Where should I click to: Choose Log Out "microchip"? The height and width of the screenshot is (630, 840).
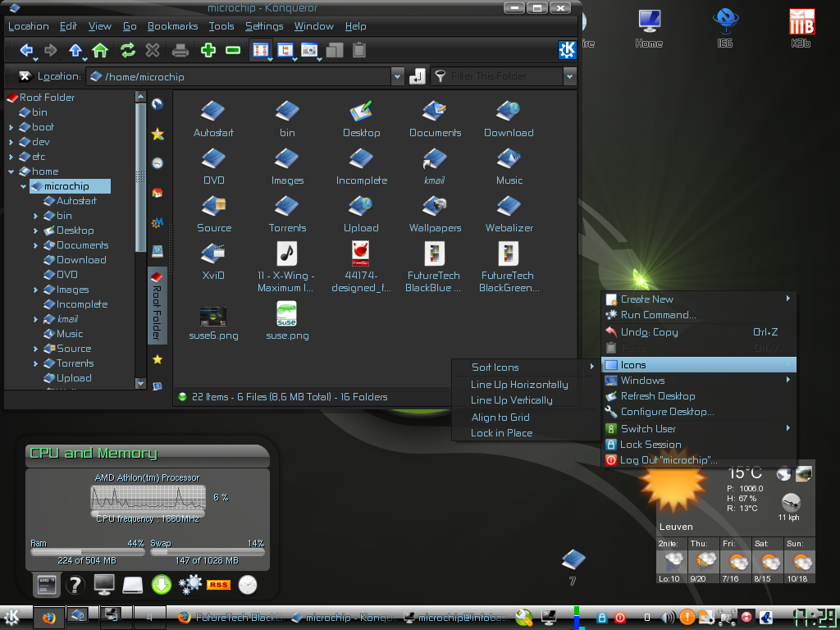pos(699,460)
